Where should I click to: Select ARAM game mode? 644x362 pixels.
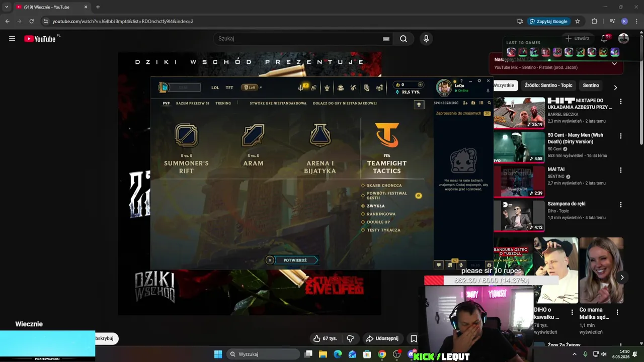pos(253,146)
